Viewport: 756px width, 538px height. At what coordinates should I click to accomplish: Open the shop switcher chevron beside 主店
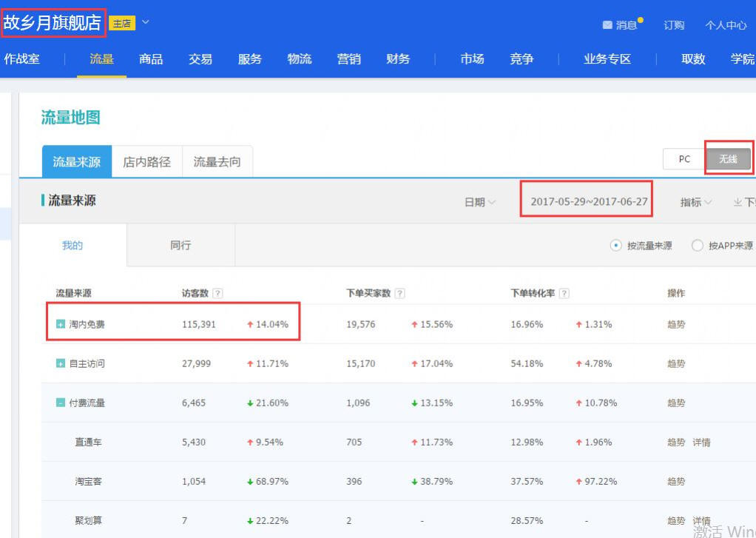pyautogui.click(x=145, y=22)
